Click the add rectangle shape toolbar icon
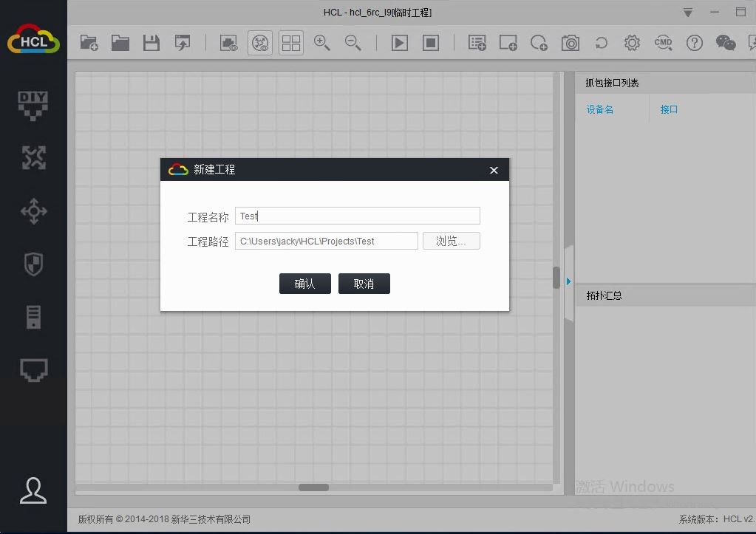This screenshot has height=534, width=756. point(508,43)
